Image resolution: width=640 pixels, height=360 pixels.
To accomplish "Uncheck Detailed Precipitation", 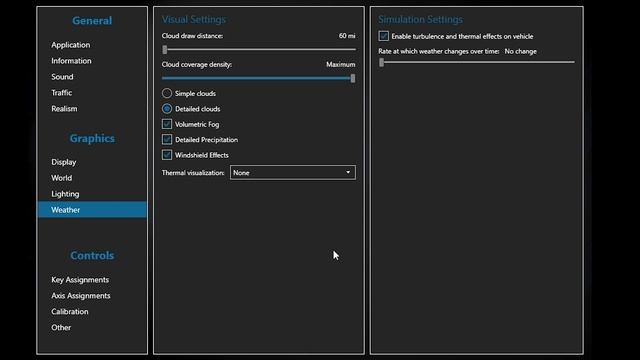I will click(x=167, y=139).
